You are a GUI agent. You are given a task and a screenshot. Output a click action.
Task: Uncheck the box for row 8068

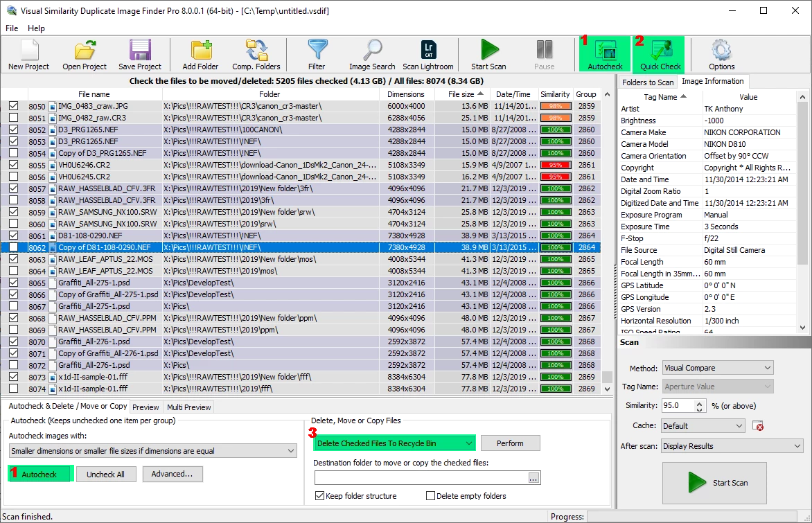coord(13,317)
